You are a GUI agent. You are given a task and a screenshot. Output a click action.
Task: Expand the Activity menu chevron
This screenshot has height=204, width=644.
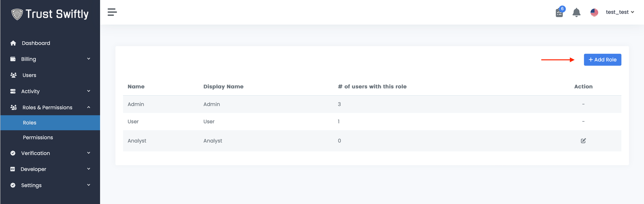(89, 91)
